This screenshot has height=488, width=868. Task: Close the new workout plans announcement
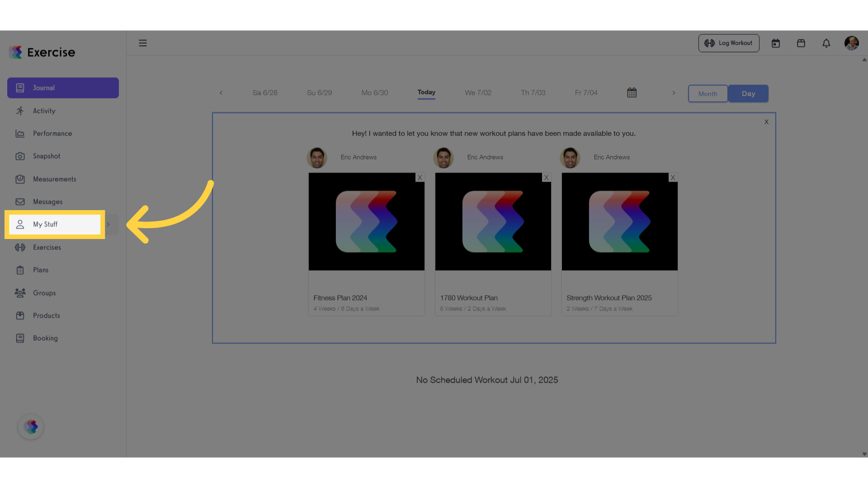coord(766,122)
